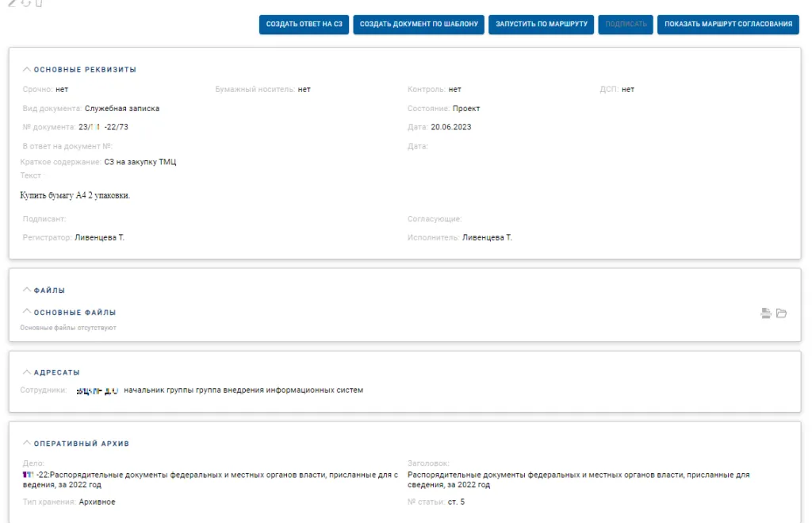Click the text Купить бумагу А4 2 упаковки
The height and width of the screenshot is (523, 812).
[75, 195]
